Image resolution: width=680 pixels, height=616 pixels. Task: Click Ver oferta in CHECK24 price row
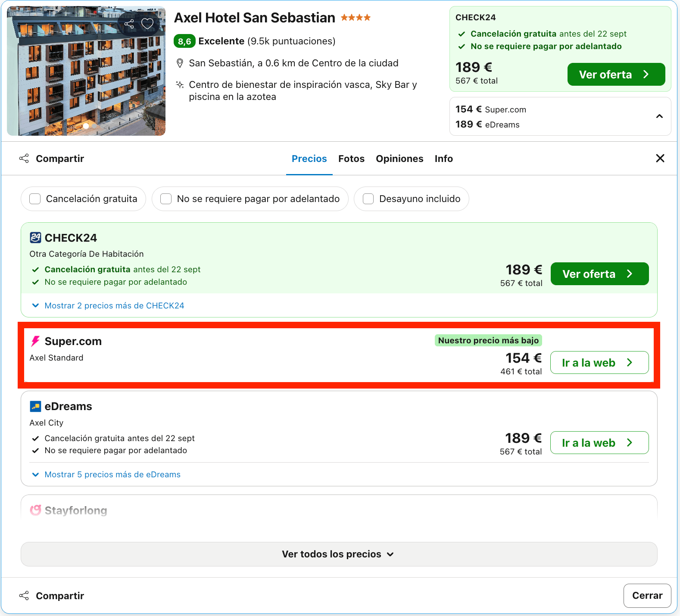599,274
